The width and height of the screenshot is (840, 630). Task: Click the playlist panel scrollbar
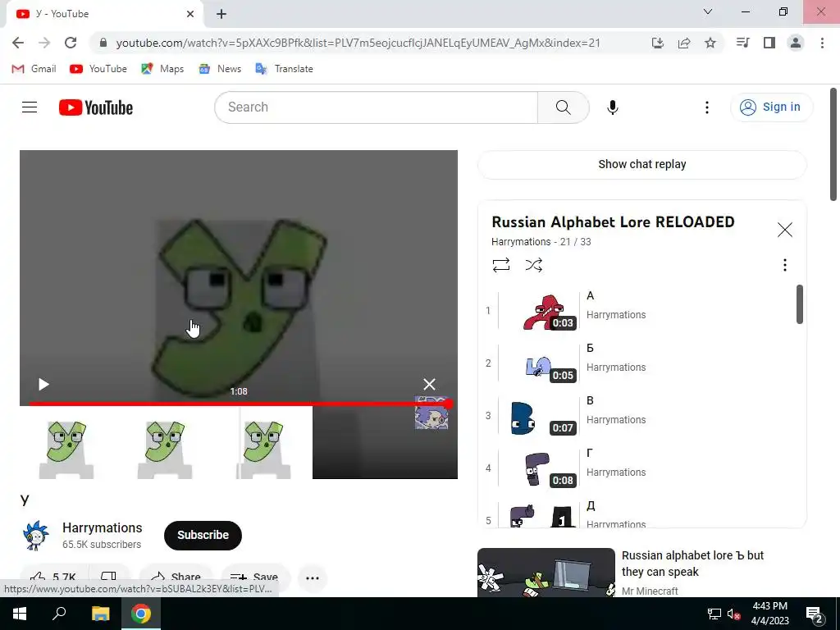tap(800, 304)
